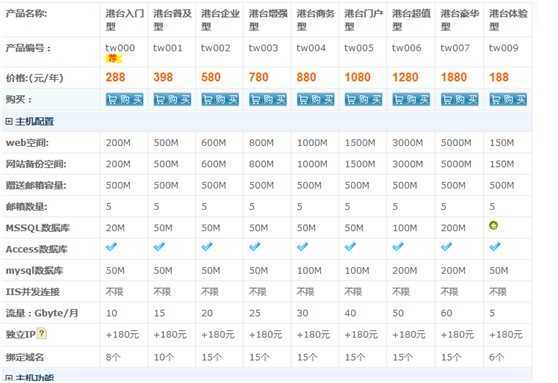Image resolution: width=558 pixels, height=383 pixels.
Task: Buy the tw005 hosting plan
Action: [363, 100]
